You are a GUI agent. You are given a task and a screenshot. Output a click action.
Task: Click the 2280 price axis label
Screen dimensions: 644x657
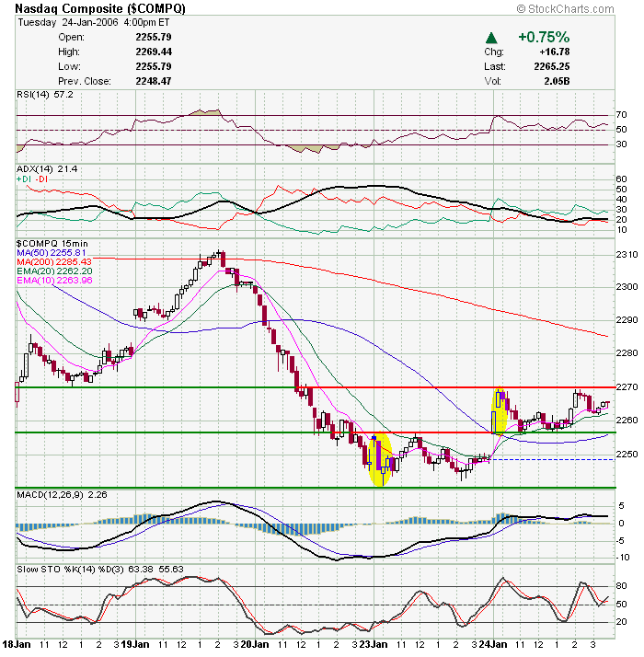pos(627,353)
